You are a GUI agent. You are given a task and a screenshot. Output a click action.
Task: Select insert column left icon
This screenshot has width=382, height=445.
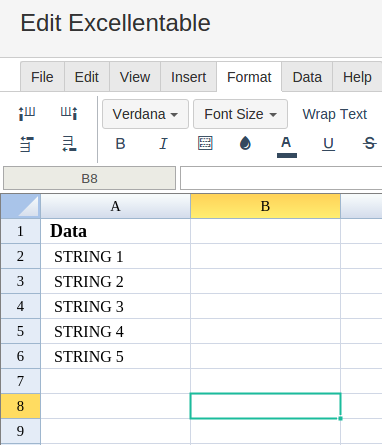(27, 113)
